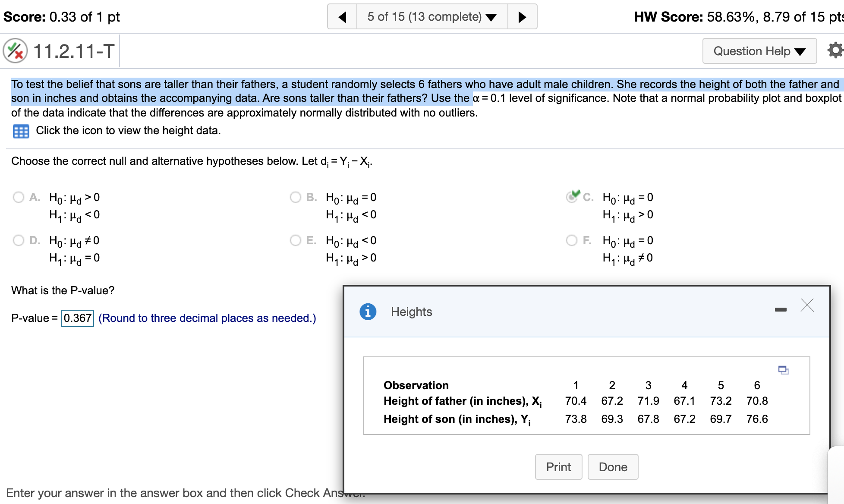
Task: Go to next question with right arrow
Action: 522,16
